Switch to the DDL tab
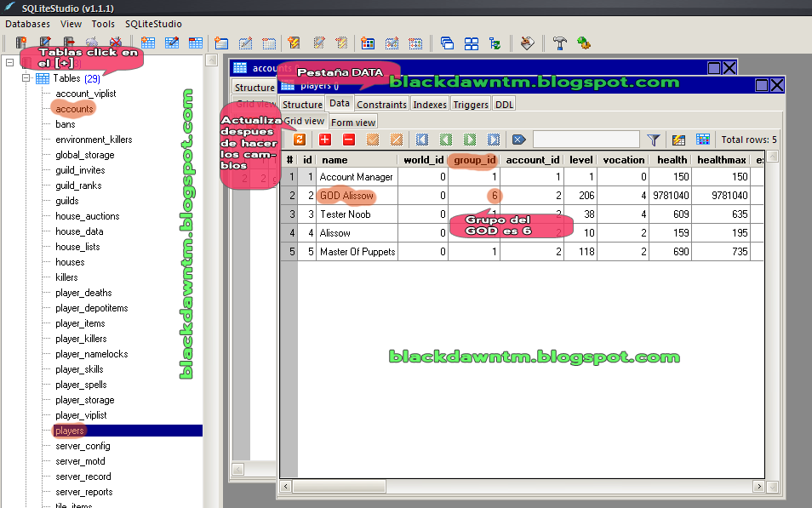812x508 pixels. [x=504, y=104]
